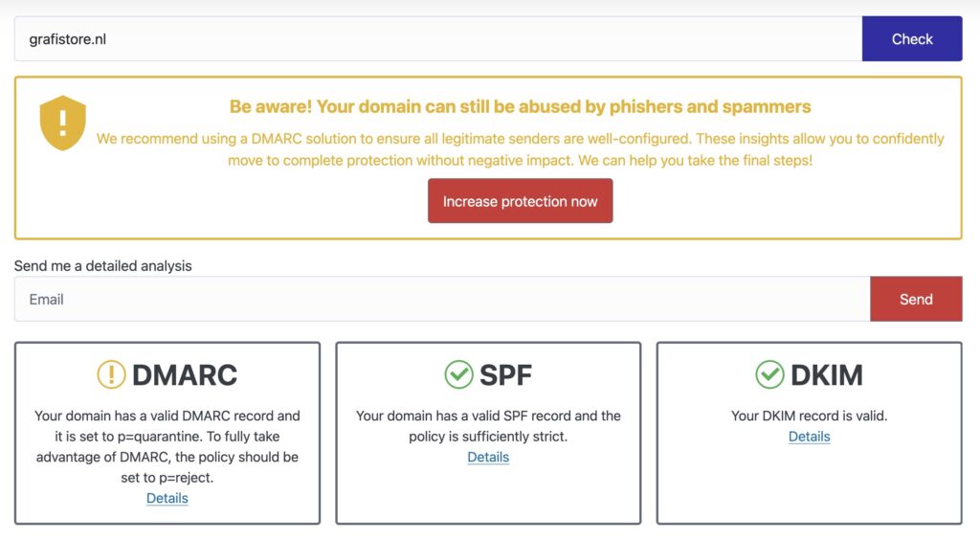Open the Details link under SPF
Viewport: 980px width, 541px height.
(x=488, y=457)
